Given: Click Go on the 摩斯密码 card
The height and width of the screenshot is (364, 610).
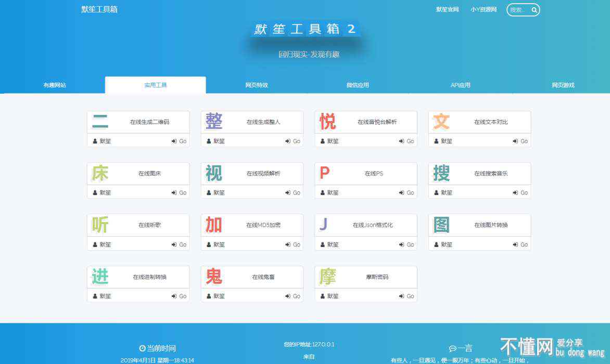Looking at the screenshot, I should pos(406,296).
